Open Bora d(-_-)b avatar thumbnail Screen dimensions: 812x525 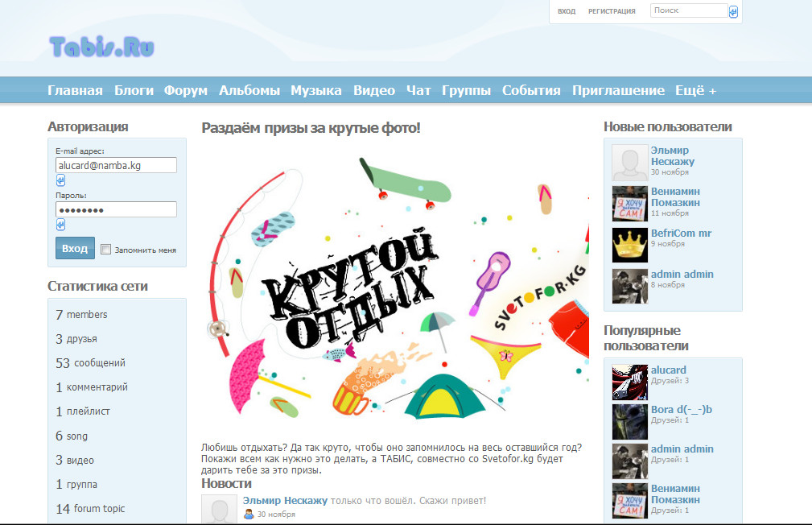pyautogui.click(x=629, y=422)
